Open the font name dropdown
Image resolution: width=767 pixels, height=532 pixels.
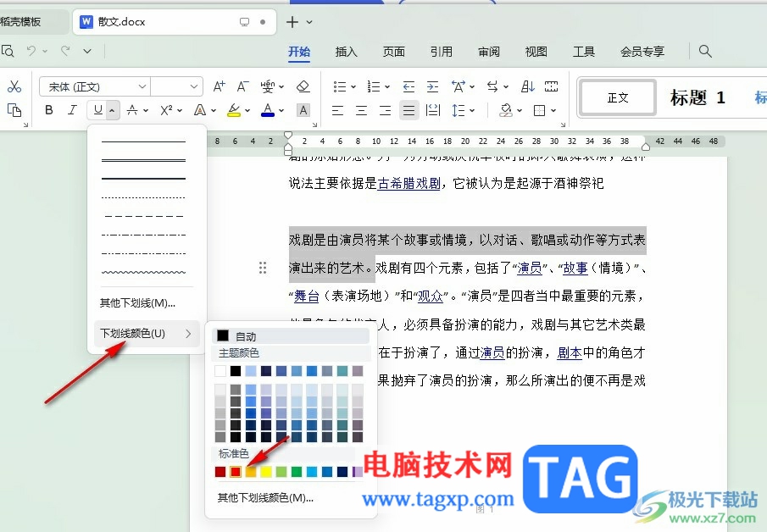(x=142, y=87)
